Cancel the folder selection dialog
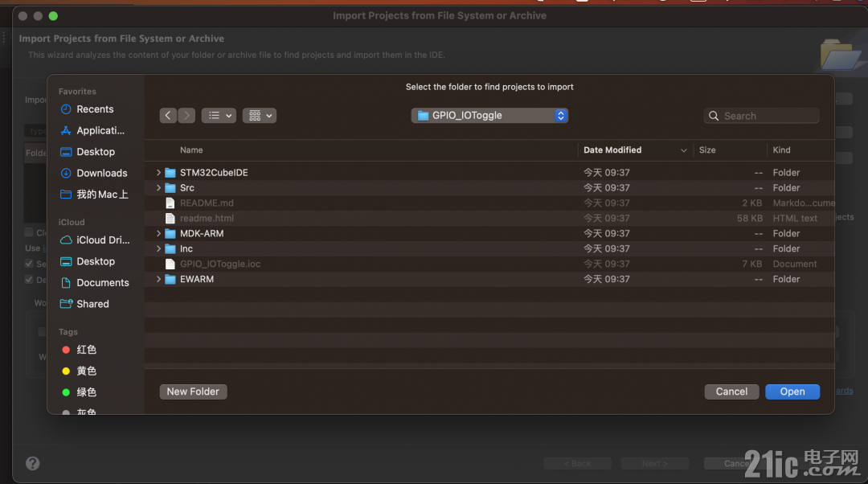The width and height of the screenshot is (868, 484). (731, 392)
